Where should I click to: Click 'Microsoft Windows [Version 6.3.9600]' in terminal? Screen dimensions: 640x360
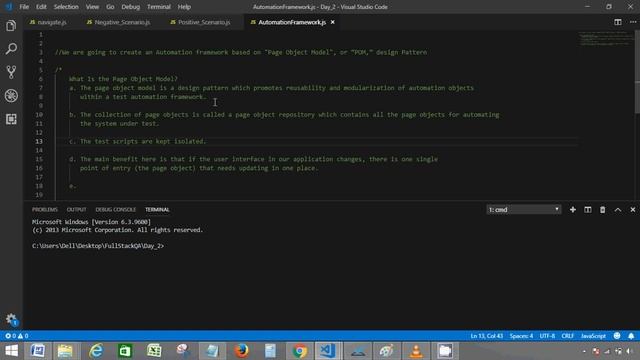pos(91,222)
